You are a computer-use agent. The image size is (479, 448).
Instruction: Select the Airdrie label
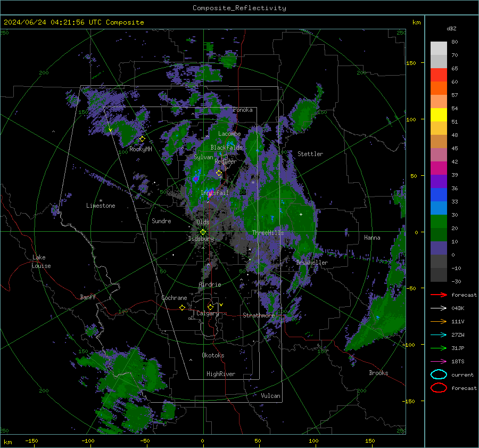[x=210, y=284]
